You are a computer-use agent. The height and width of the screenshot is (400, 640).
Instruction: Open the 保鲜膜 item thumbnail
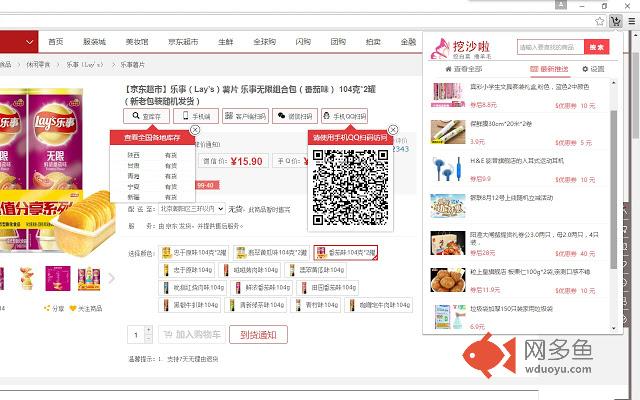tap(448, 131)
